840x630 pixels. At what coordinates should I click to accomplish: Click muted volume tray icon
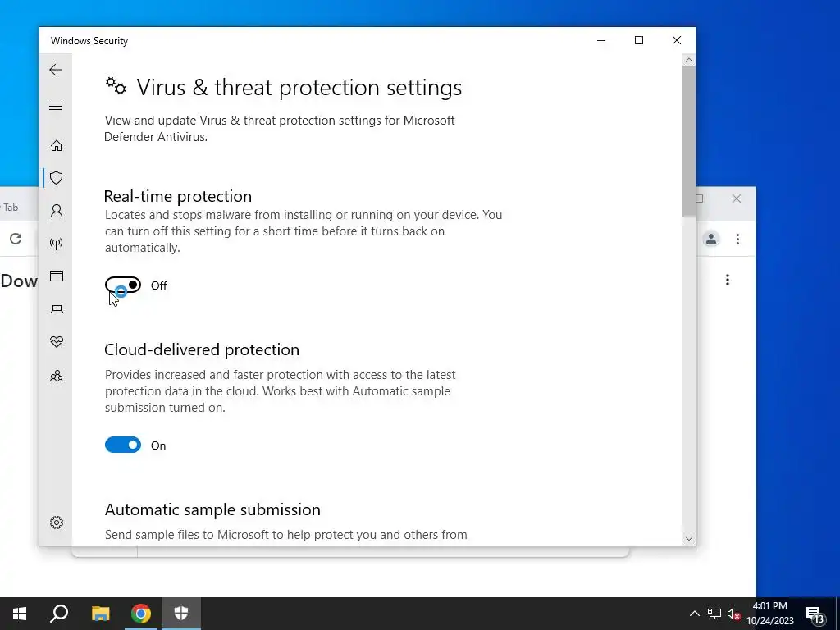click(x=733, y=614)
